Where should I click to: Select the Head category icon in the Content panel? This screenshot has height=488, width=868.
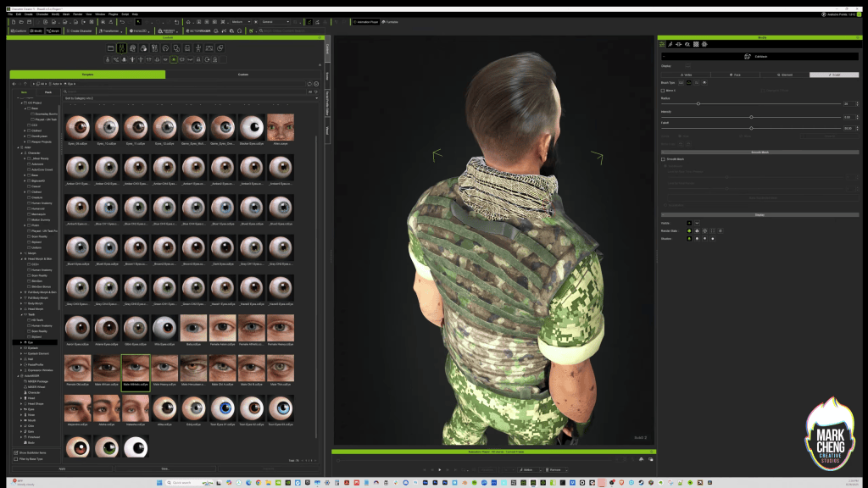[133, 48]
